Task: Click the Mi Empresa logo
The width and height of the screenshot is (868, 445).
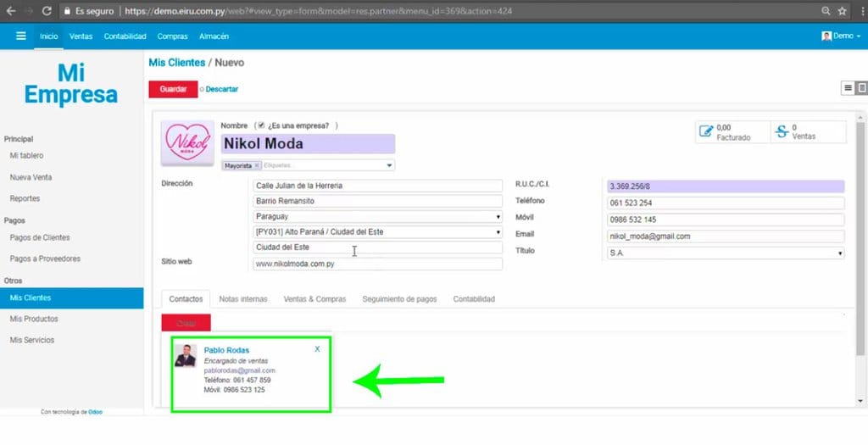Action: point(71,84)
